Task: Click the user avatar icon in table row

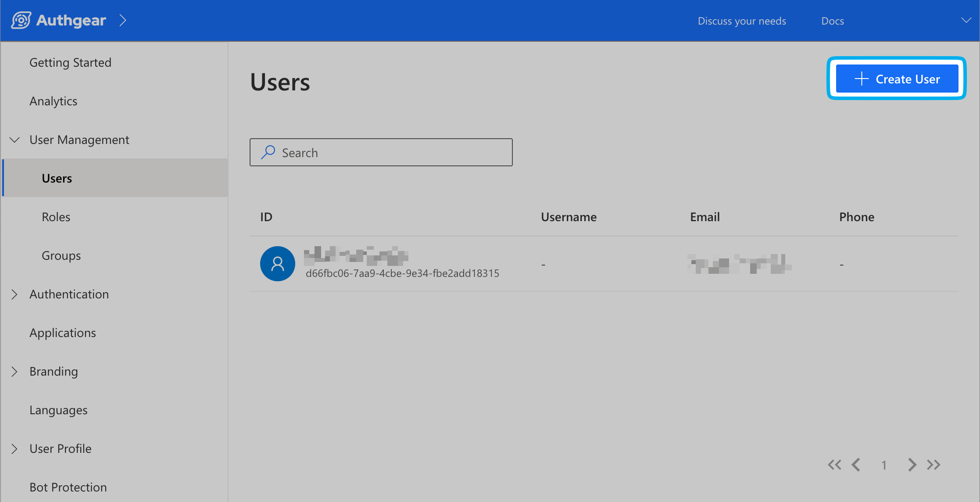Action: (x=277, y=264)
